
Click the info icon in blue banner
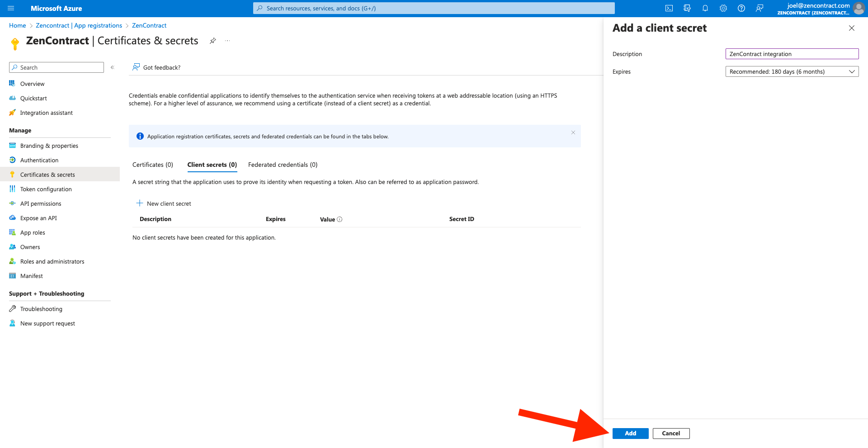click(140, 136)
